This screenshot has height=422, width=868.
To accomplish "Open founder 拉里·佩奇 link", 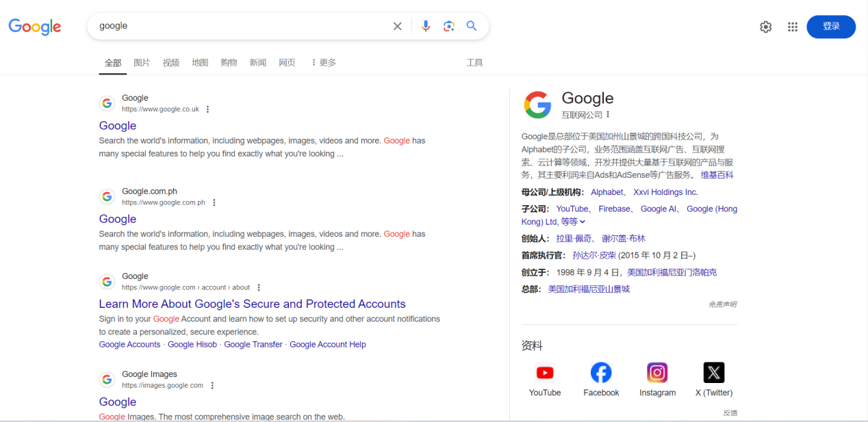I will 574,239.
